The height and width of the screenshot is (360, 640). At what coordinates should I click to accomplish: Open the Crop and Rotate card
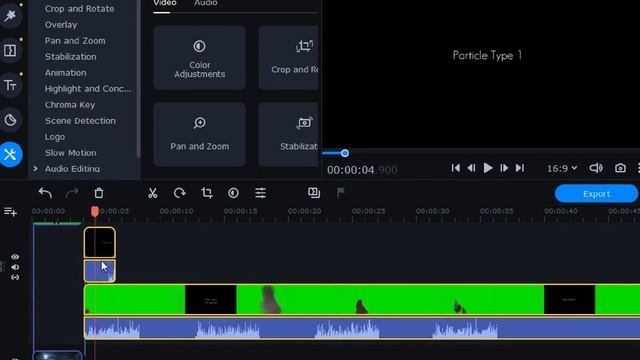(x=289, y=58)
